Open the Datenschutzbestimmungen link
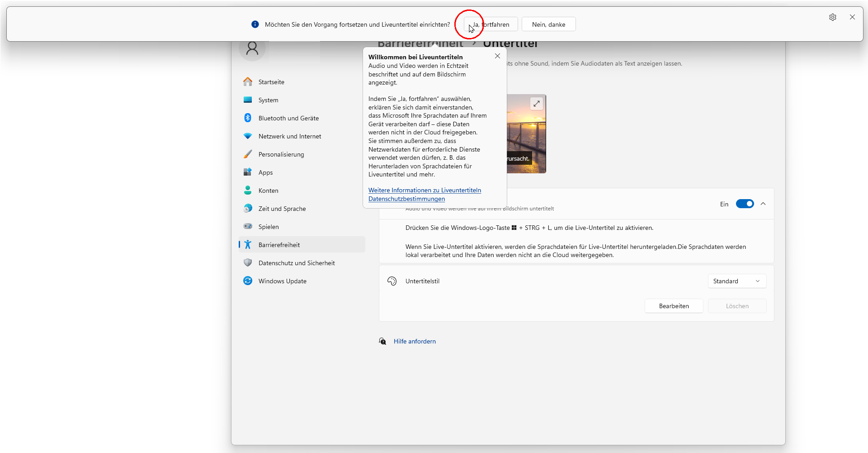 [406, 199]
